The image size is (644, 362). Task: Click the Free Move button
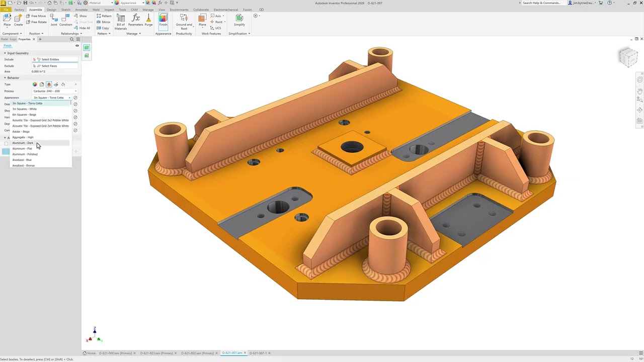tap(36, 16)
